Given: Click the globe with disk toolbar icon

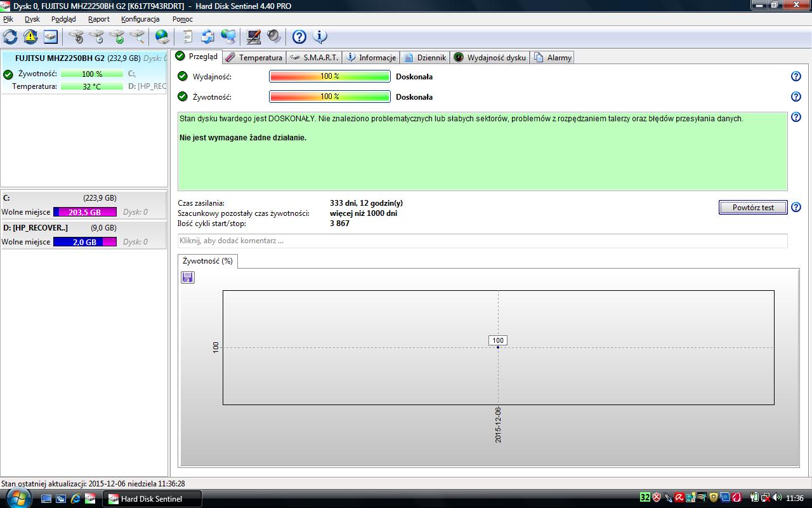Looking at the screenshot, I should click(162, 36).
